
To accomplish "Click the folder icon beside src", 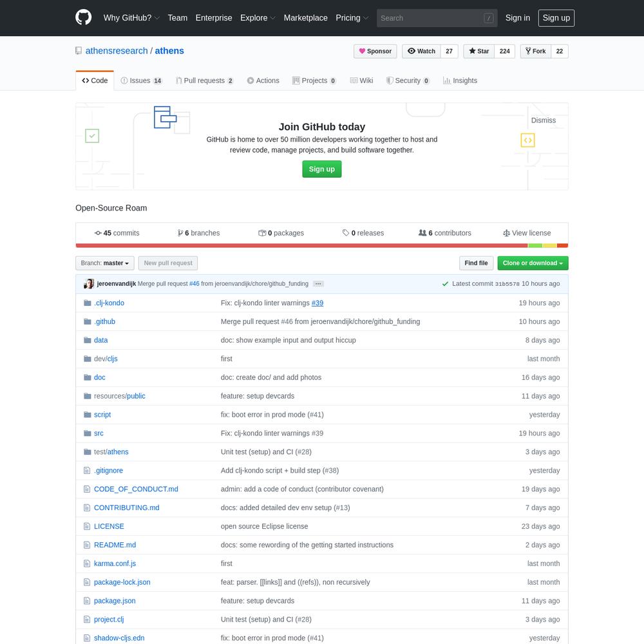I will coord(87,433).
